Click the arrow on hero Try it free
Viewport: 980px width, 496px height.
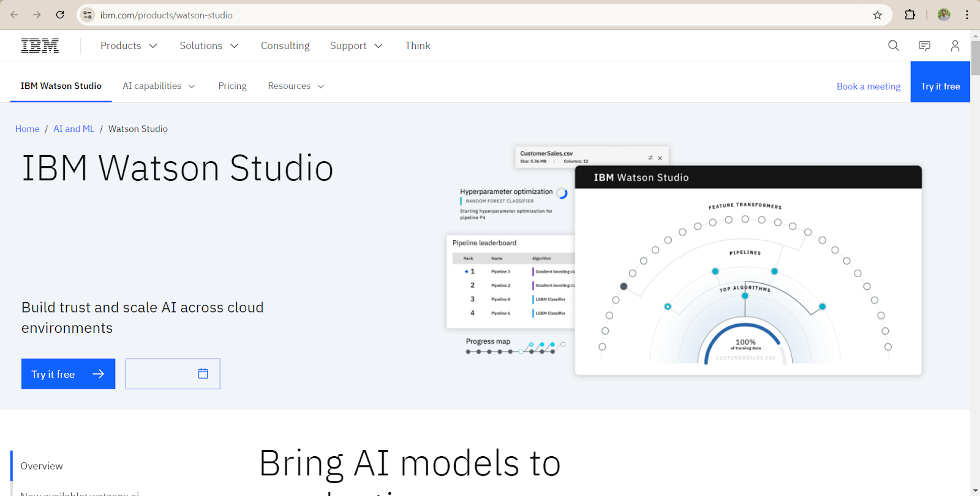point(98,374)
